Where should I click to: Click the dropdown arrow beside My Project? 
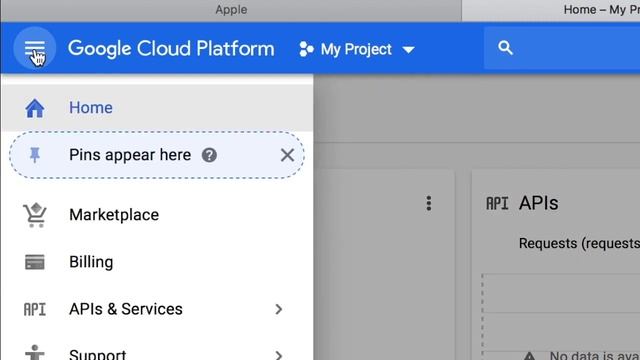(x=408, y=50)
